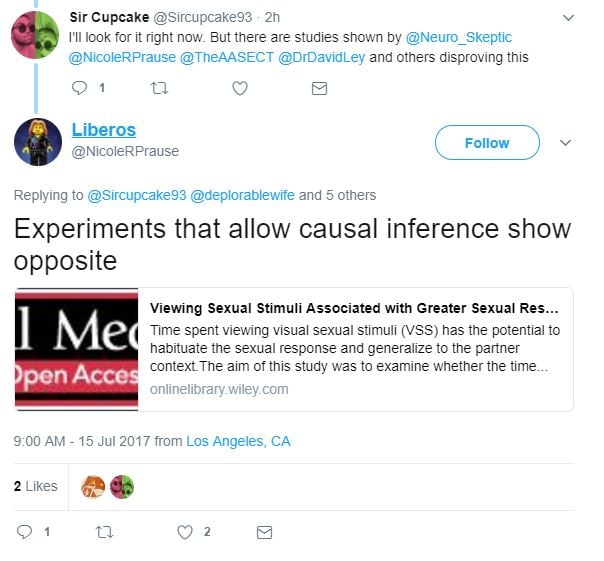Open the Liberos profile avatar
This screenshot has height=561, width=604.
(38, 141)
